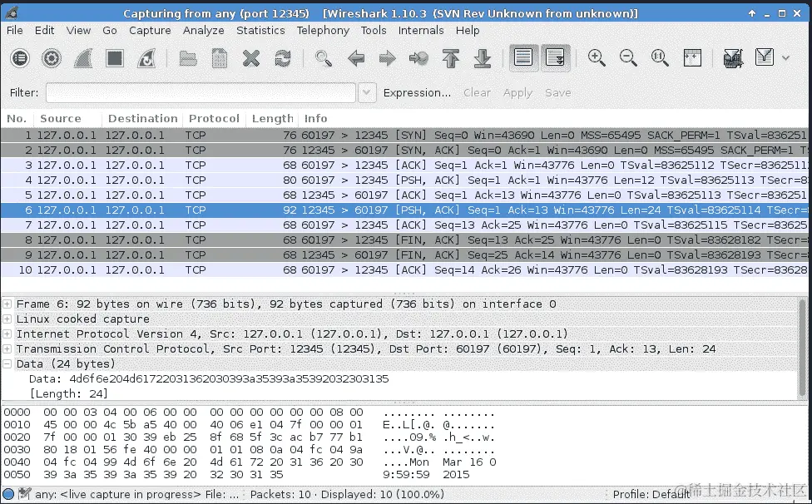Open the Go menu
The height and width of the screenshot is (504, 812).
point(110,31)
